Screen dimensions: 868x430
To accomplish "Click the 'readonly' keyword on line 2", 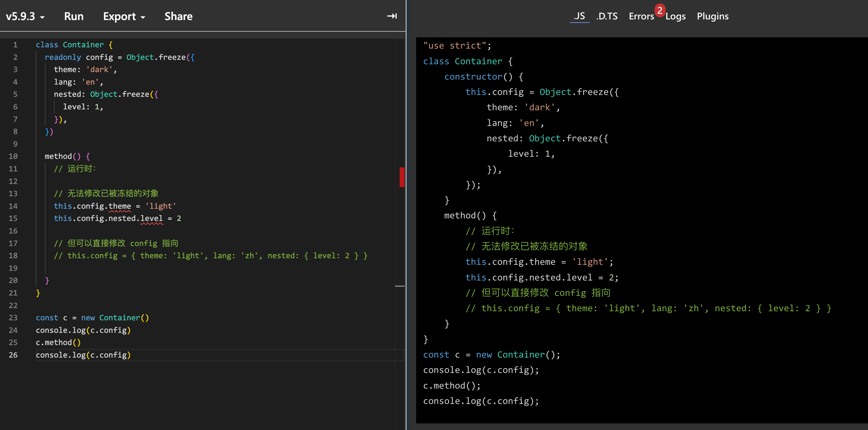I will 63,57.
